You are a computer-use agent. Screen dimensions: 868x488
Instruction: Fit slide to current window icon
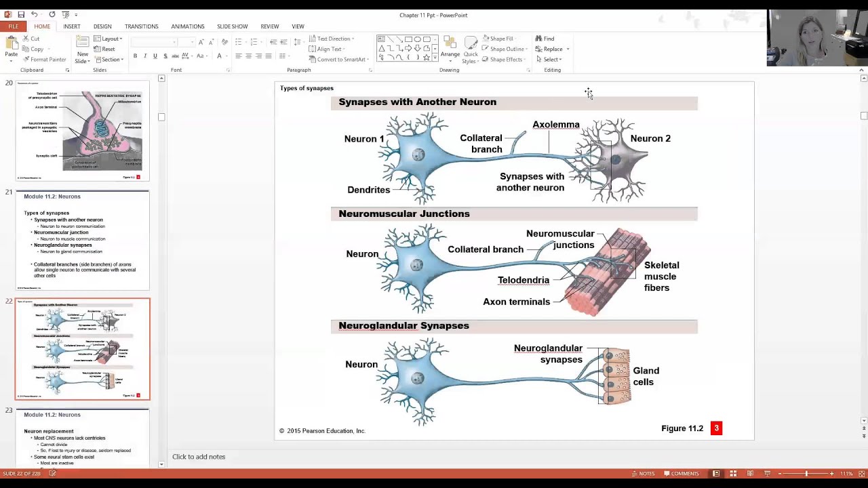click(863, 473)
